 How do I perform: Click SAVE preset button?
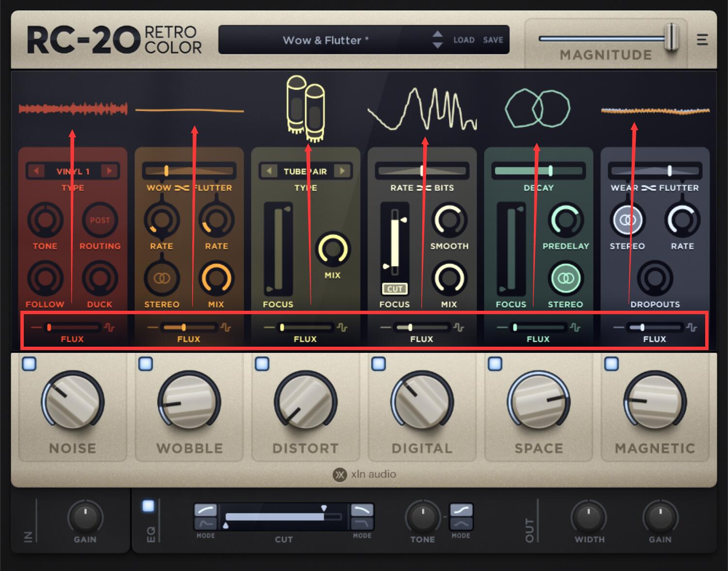tap(493, 40)
